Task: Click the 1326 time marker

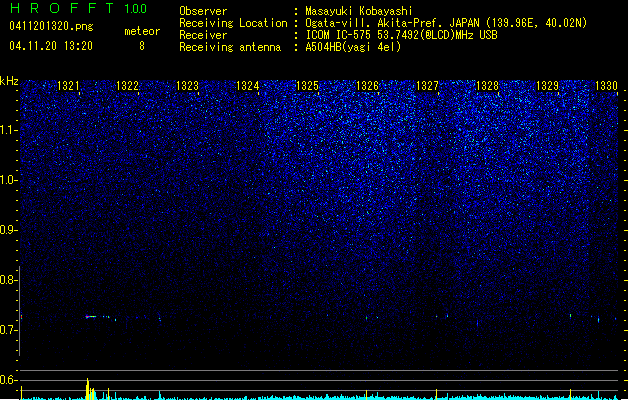Action: (367, 86)
